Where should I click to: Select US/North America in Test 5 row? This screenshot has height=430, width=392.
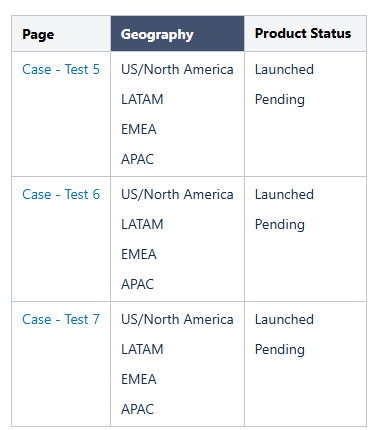[x=177, y=69]
